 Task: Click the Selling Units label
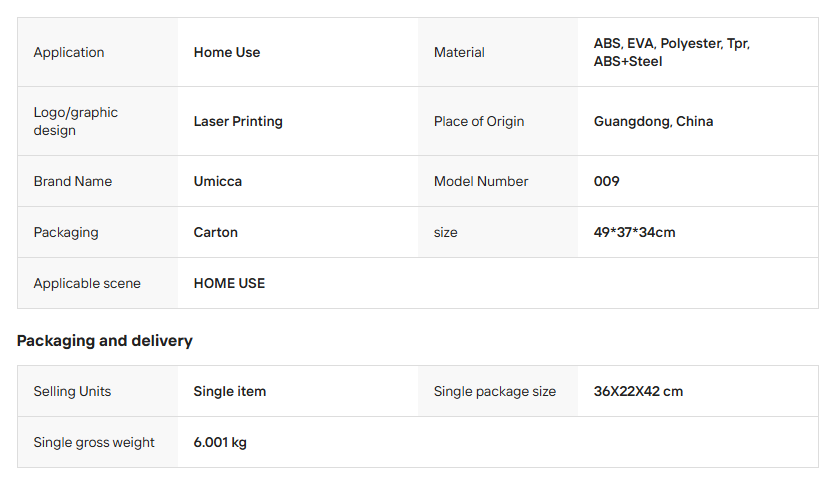(72, 391)
